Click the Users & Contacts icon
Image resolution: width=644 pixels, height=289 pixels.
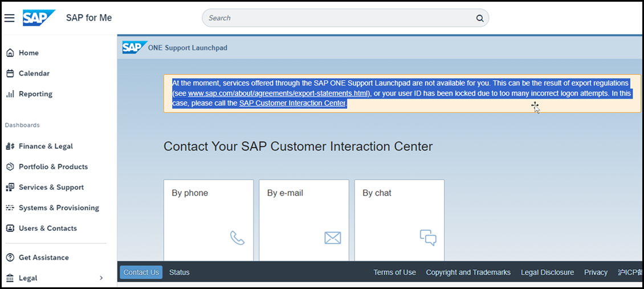(x=10, y=228)
